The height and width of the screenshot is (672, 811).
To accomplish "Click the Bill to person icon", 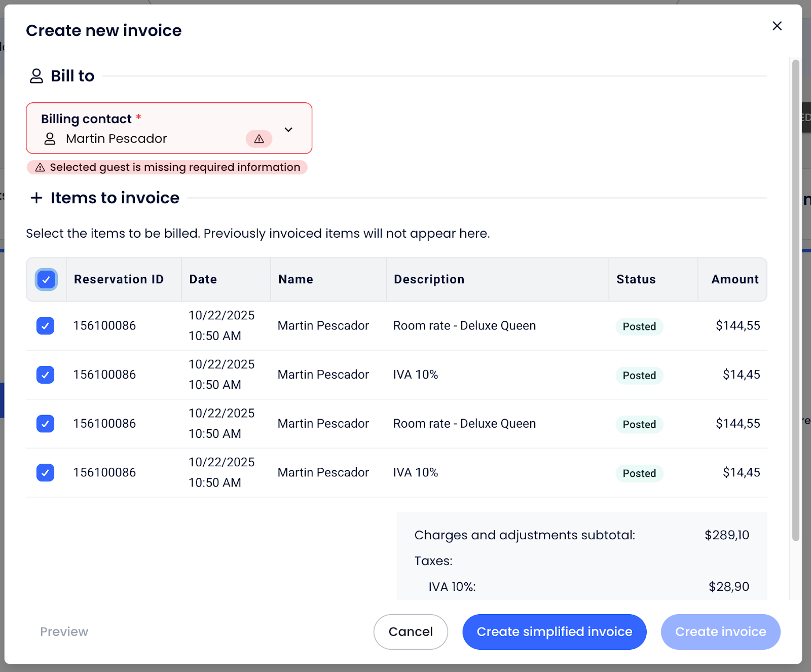I will 36,76.
